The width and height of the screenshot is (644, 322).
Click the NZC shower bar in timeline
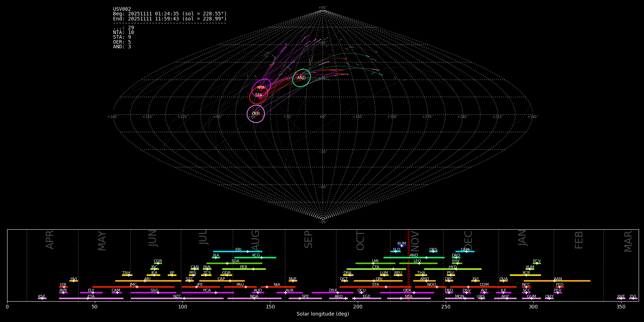177,298
